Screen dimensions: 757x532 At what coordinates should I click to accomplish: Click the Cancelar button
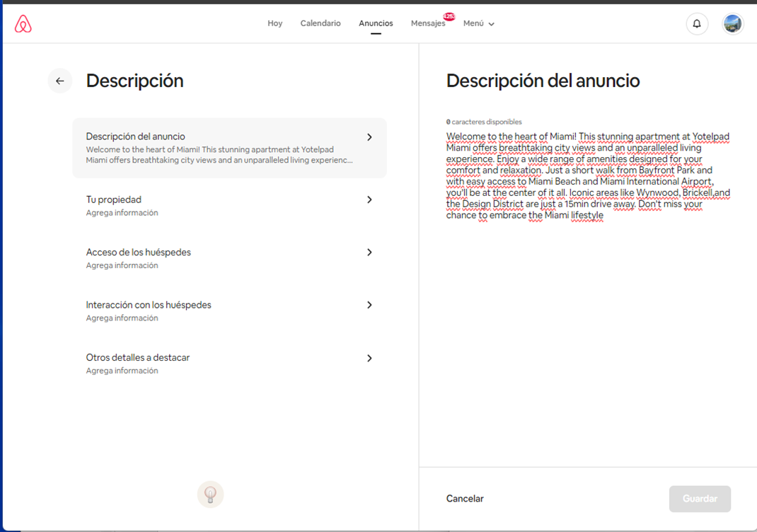point(464,499)
